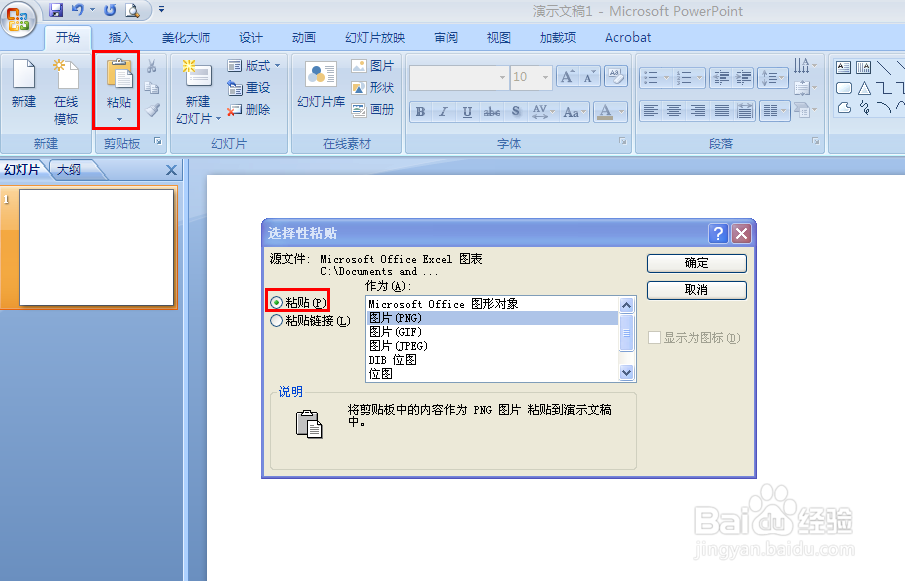Select the 粘贴链接(L) radio button
Screen dimensions: 905x581
click(277, 319)
